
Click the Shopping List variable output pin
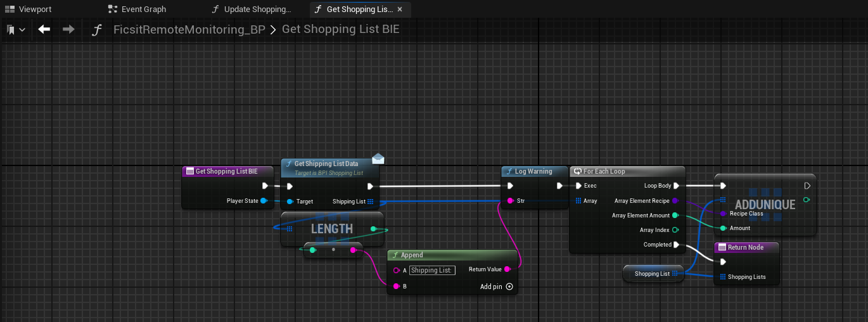(675, 274)
